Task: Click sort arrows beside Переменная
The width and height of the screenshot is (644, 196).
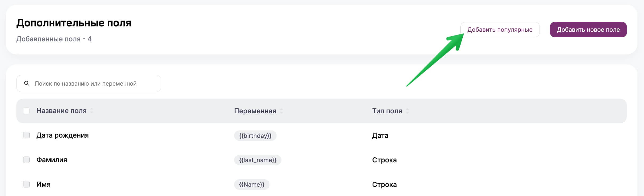Action: 281,111
